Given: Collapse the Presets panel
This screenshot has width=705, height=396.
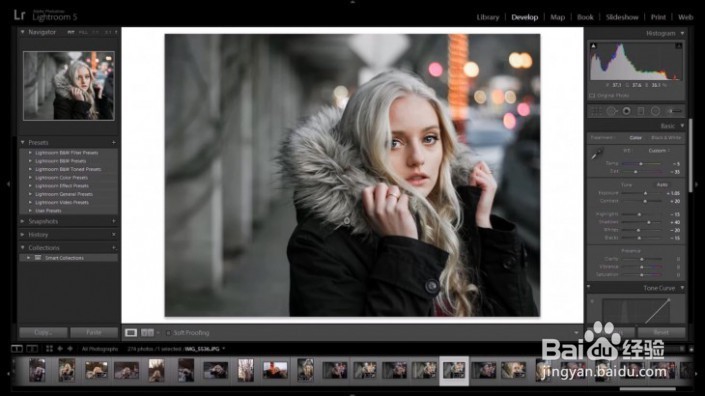Looking at the screenshot, I should (22, 142).
